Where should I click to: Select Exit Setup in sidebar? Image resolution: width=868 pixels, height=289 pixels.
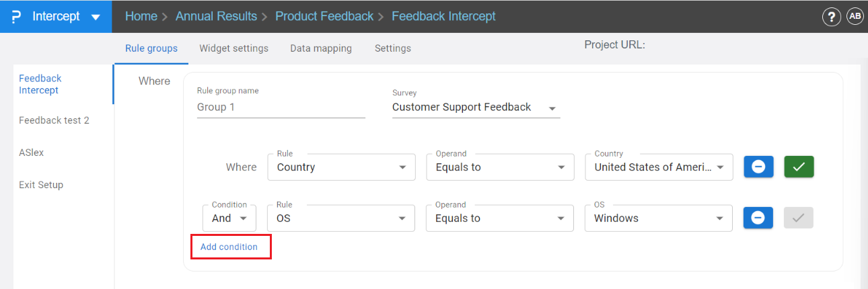pyautogui.click(x=41, y=185)
